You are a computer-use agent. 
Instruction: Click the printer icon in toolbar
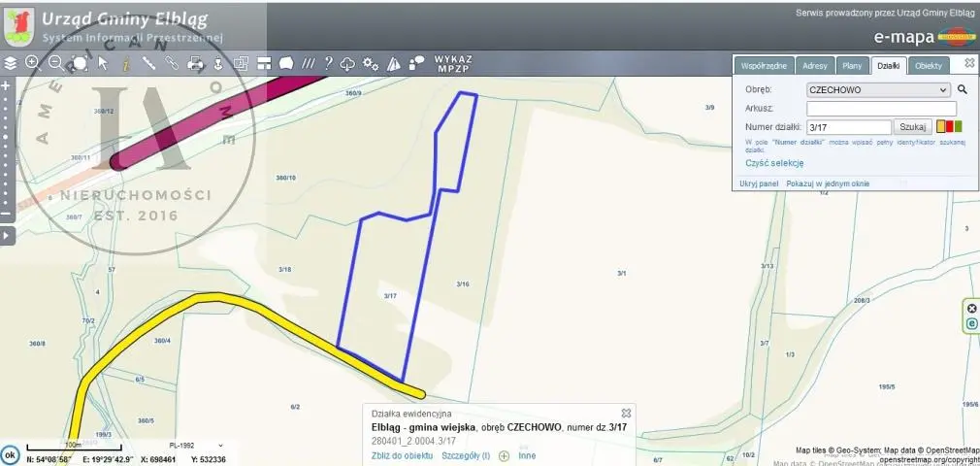point(195,63)
